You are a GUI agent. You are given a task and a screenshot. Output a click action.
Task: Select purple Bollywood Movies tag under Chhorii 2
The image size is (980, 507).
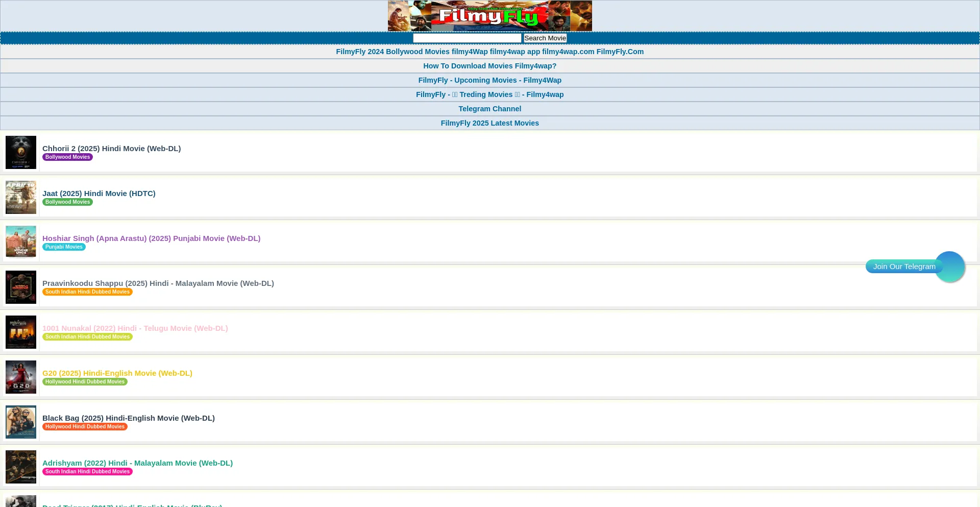67,157
